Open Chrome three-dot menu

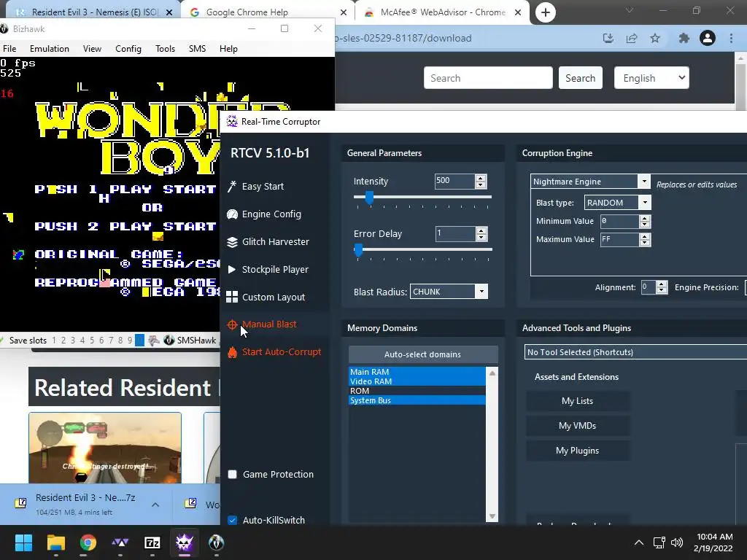[731, 38]
